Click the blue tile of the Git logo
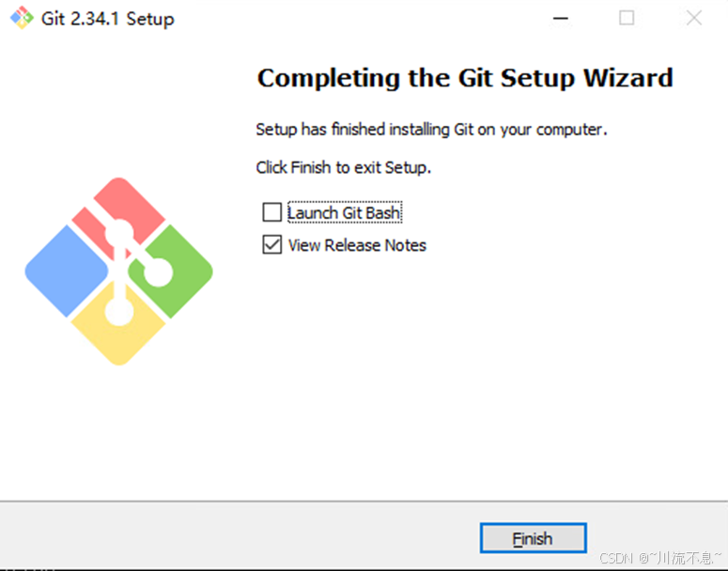This screenshot has height=571, width=728. [x=67, y=271]
